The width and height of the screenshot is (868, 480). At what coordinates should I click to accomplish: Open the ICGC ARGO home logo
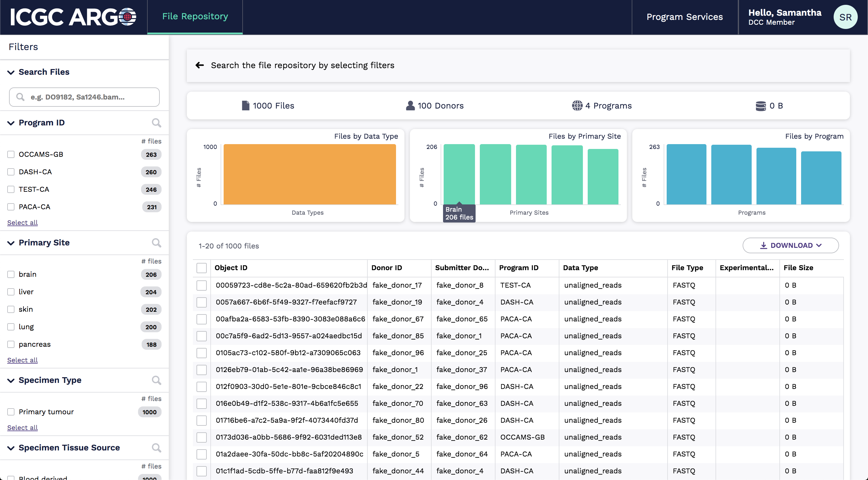point(72,17)
